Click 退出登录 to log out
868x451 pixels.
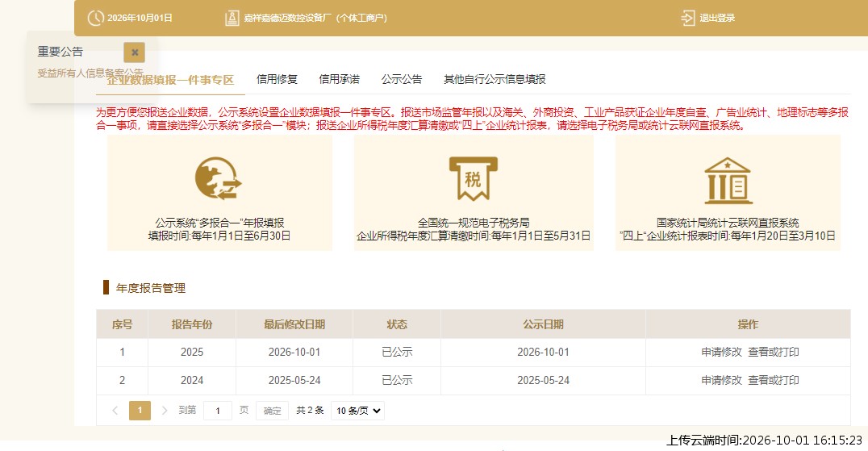click(x=717, y=18)
